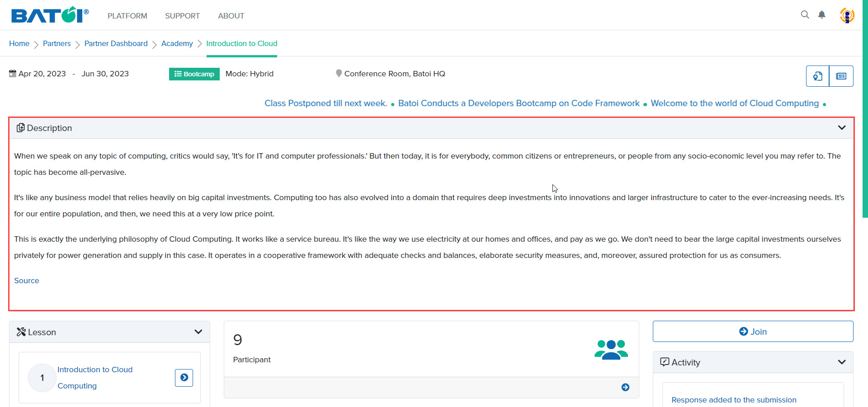Open the Source link
The image size is (868, 407).
pyautogui.click(x=27, y=281)
